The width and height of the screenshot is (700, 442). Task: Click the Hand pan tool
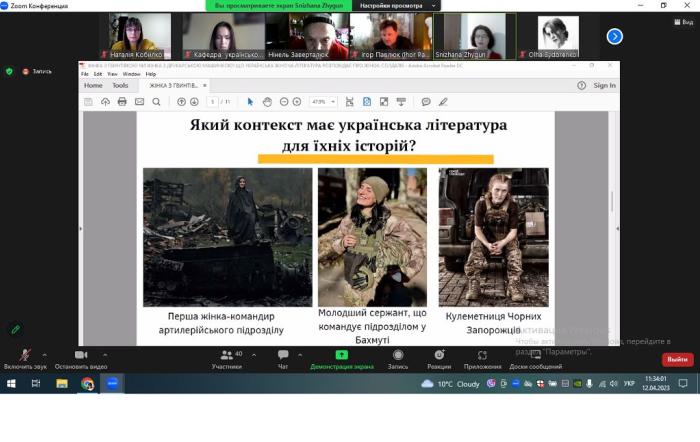[266, 102]
